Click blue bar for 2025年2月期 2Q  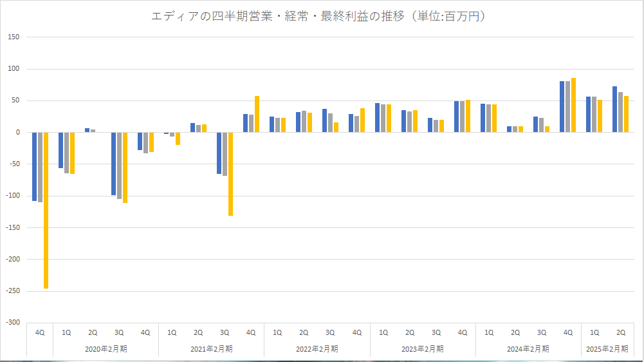(615, 110)
